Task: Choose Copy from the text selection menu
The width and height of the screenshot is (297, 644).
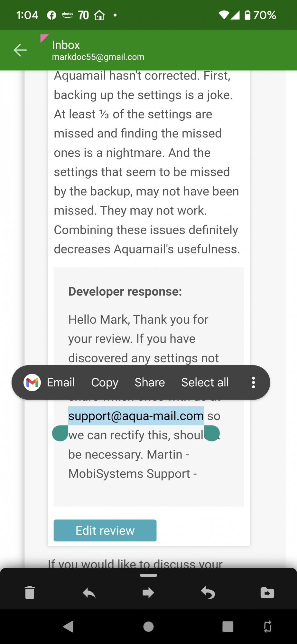Action: [x=105, y=383]
